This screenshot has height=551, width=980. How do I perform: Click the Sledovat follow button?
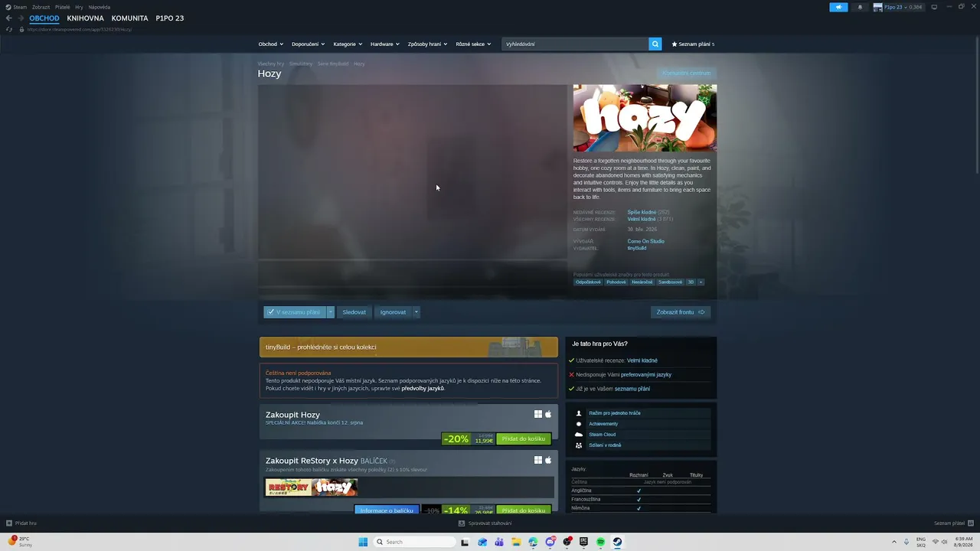click(x=354, y=312)
